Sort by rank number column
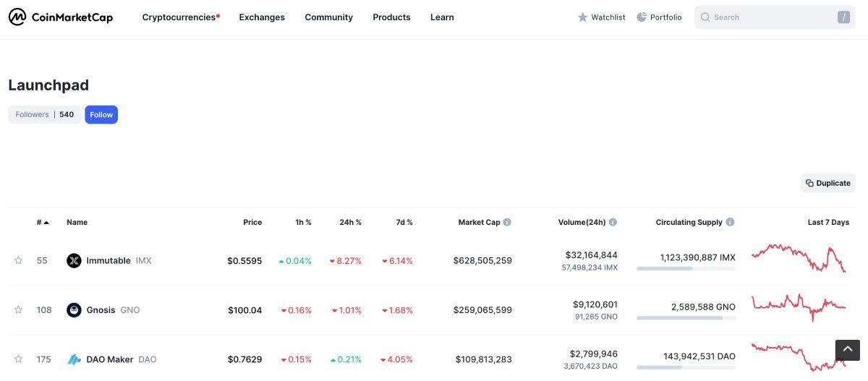Image resolution: width=868 pixels, height=381 pixels. (43, 222)
